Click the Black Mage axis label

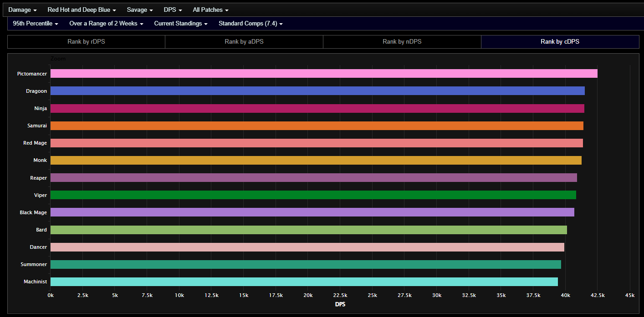tap(33, 212)
